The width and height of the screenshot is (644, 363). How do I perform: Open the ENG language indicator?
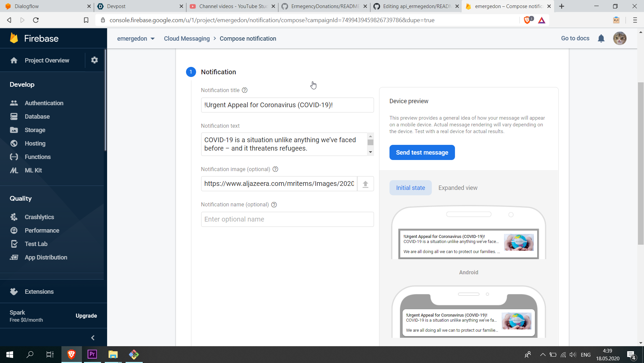coord(586,355)
